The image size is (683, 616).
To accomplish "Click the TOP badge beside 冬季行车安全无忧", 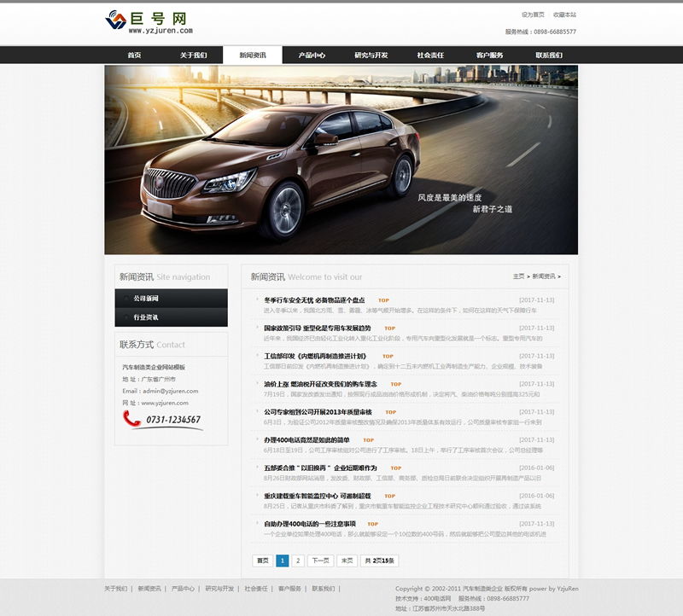I will pyautogui.click(x=383, y=300).
